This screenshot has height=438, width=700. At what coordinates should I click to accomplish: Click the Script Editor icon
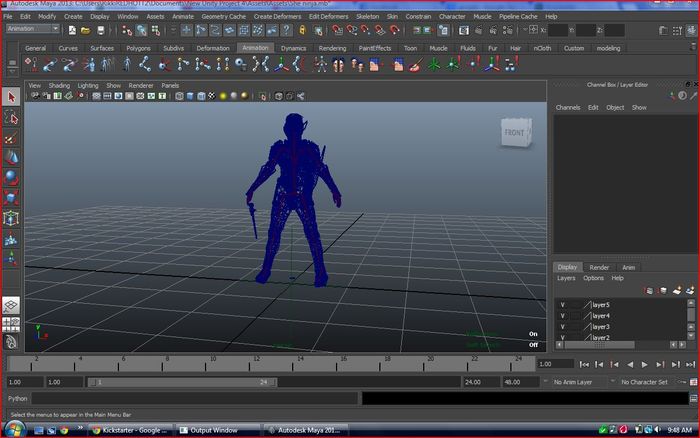pyautogui.click(x=693, y=398)
